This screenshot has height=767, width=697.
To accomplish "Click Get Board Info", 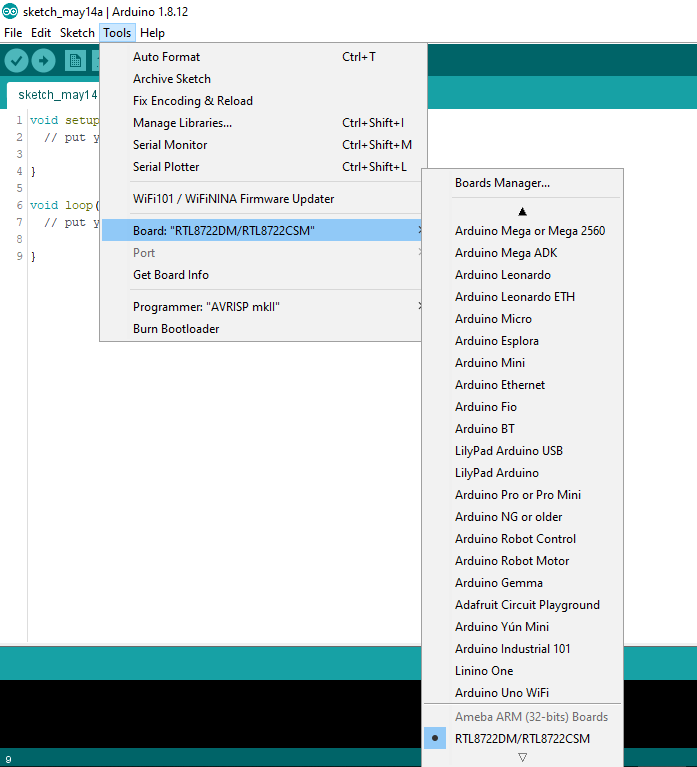I will (x=170, y=275).
